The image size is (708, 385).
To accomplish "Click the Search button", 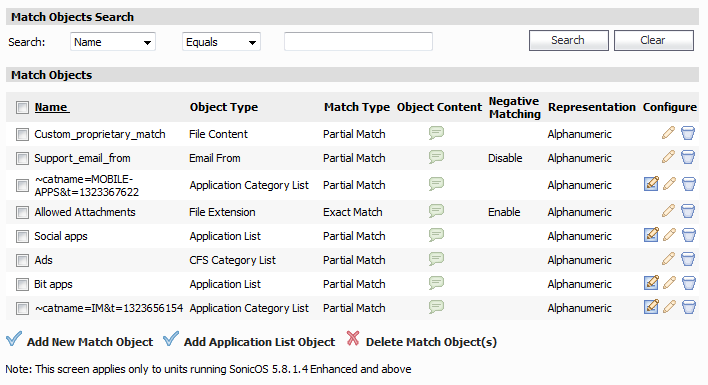I will tap(568, 40).
